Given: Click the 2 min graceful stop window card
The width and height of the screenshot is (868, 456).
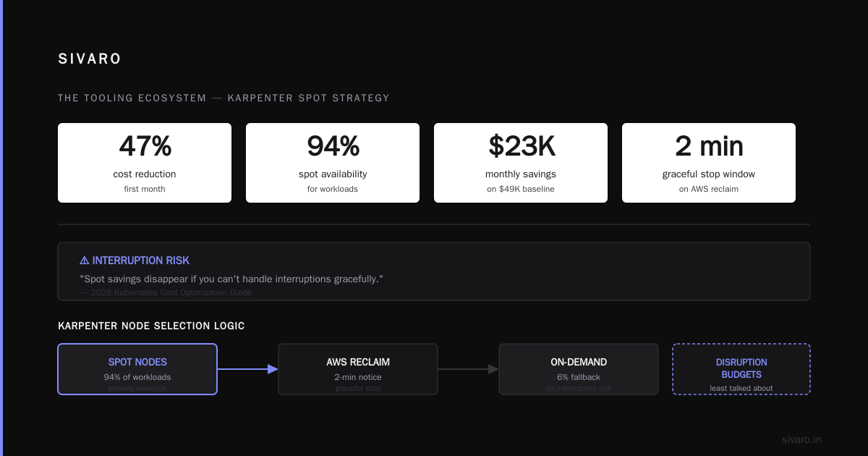Looking at the screenshot, I should click(709, 163).
